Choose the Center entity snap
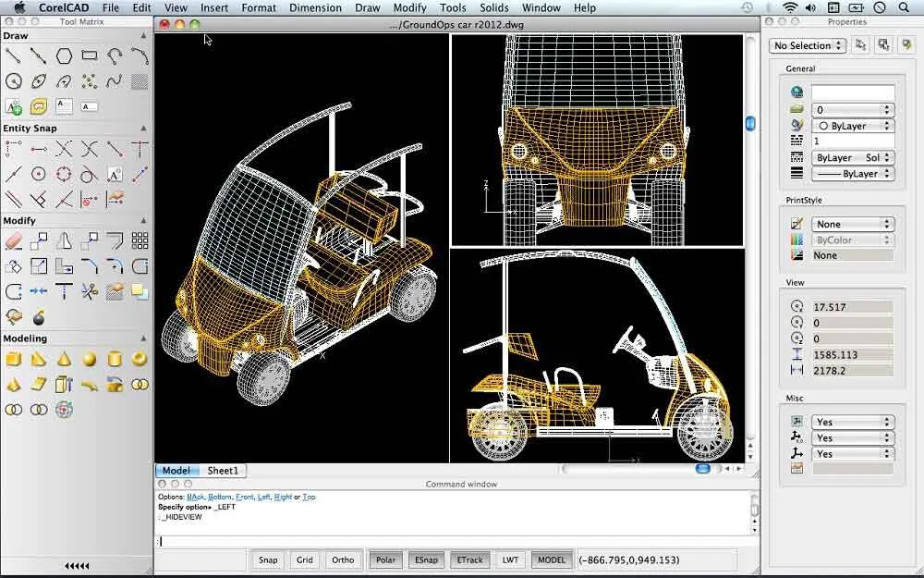 click(38, 174)
